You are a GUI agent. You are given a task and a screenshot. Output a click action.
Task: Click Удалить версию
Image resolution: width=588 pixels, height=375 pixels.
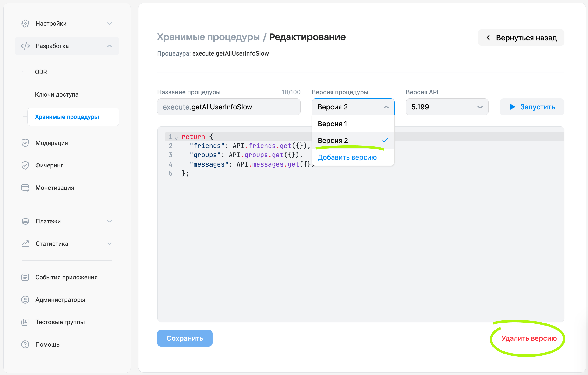pos(529,338)
